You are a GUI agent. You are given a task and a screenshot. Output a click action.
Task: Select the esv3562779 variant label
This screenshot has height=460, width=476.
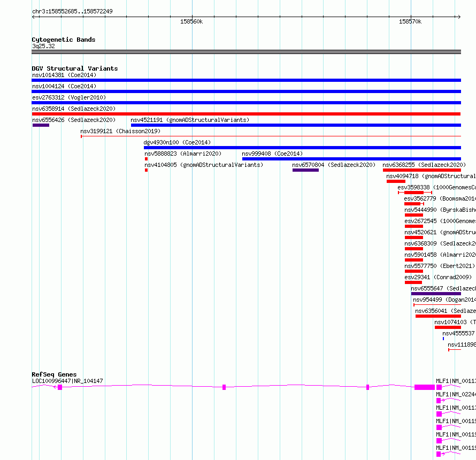tap(440, 198)
